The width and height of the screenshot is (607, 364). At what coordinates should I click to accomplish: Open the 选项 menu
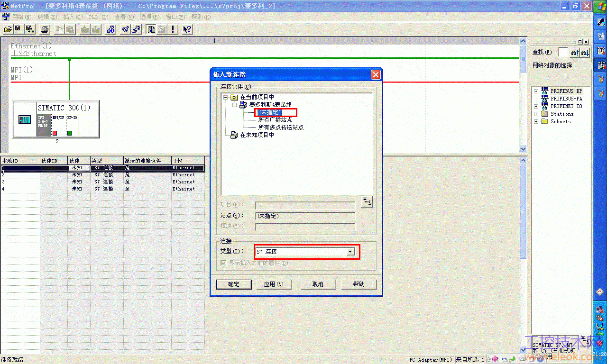pyautogui.click(x=150, y=17)
